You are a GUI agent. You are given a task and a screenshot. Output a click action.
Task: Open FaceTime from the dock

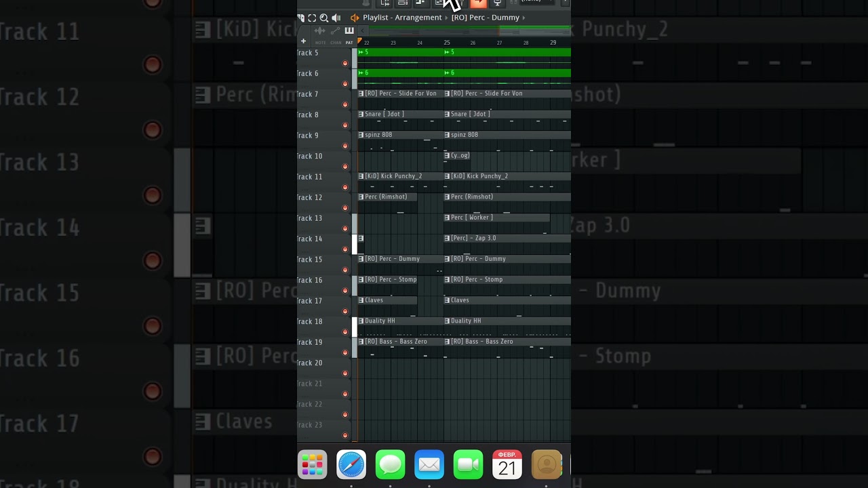469,464
